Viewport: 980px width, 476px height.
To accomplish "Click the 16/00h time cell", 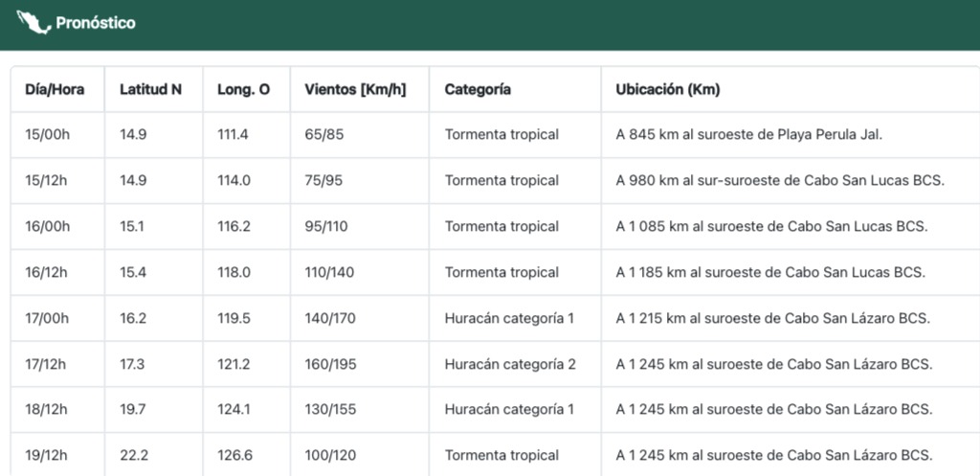I will coord(48,226).
